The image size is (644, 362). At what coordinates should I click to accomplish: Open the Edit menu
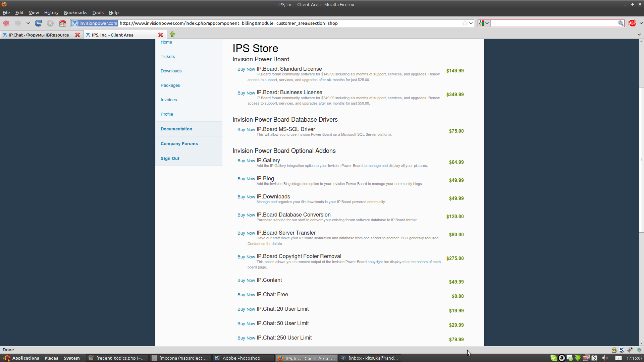point(19,12)
